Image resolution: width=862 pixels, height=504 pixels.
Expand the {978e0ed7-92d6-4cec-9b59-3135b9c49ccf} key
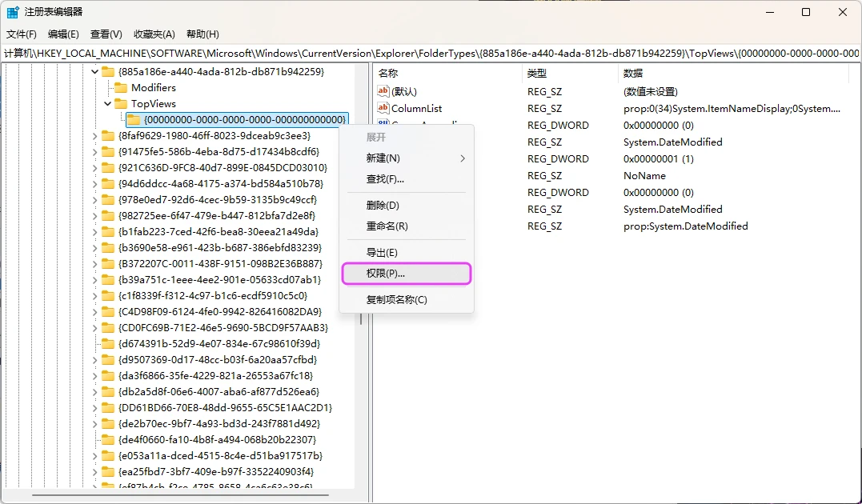[94, 199]
